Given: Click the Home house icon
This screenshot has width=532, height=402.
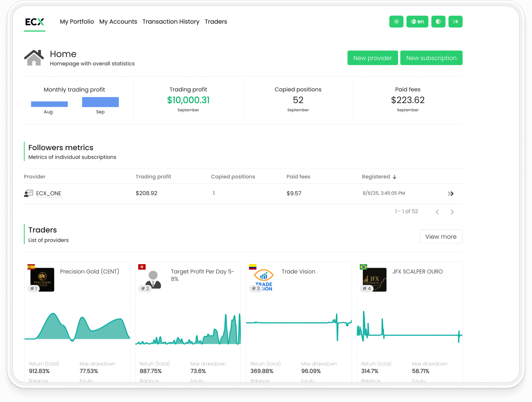Looking at the screenshot, I should pyautogui.click(x=34, y=58).
